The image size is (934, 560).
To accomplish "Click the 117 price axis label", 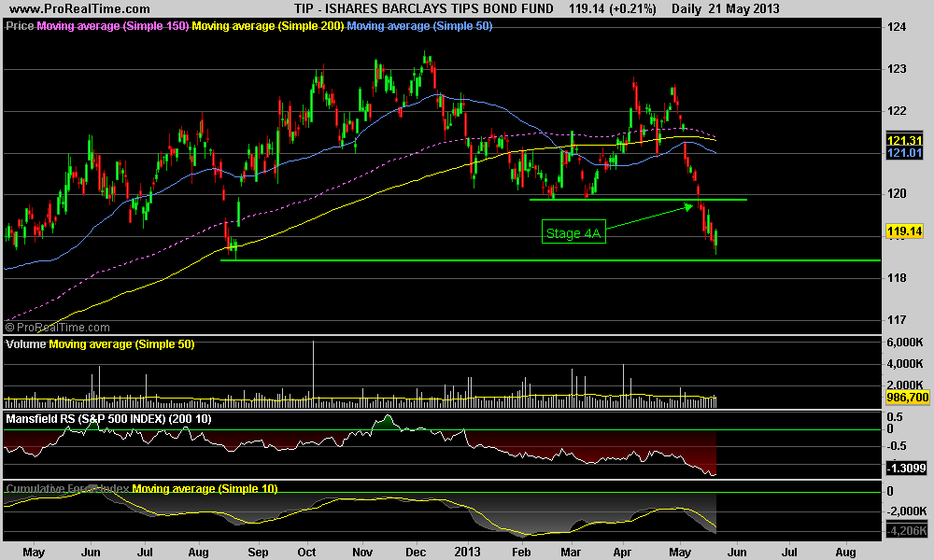I will coord(897,320).
